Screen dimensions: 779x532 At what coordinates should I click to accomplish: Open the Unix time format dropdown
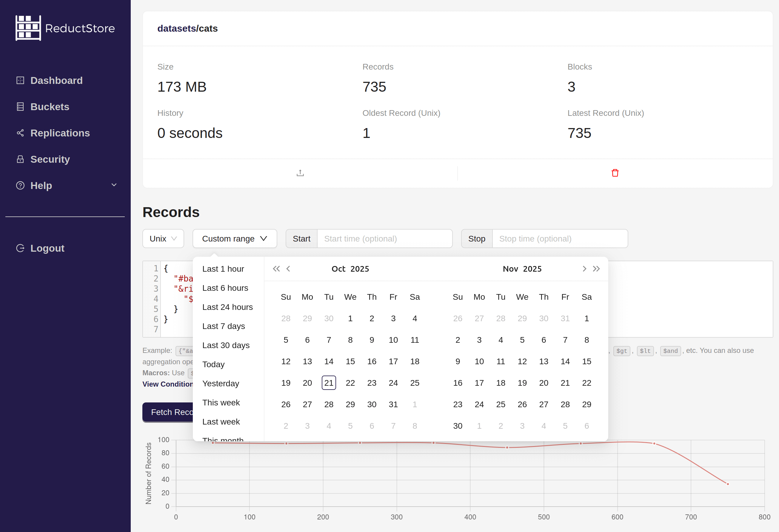point(163,238)
